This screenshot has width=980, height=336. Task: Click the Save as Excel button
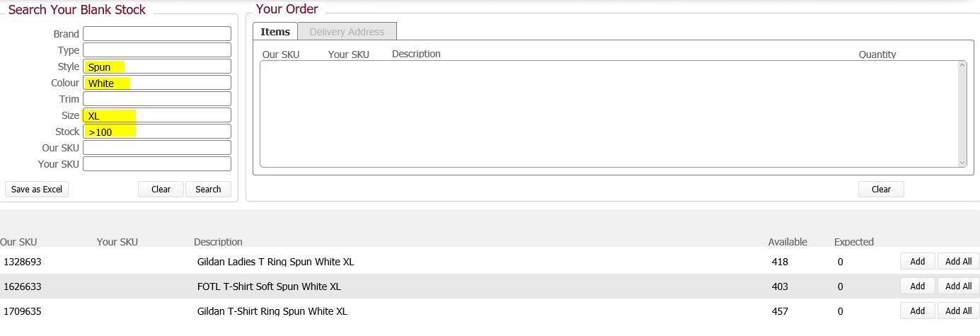click(x=37, y=190)
